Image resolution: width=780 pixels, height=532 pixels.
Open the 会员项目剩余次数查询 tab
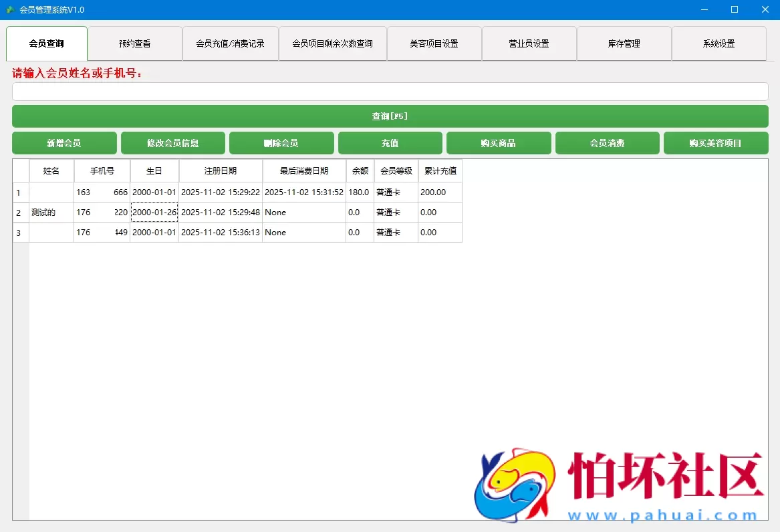[x=332, y=43]
